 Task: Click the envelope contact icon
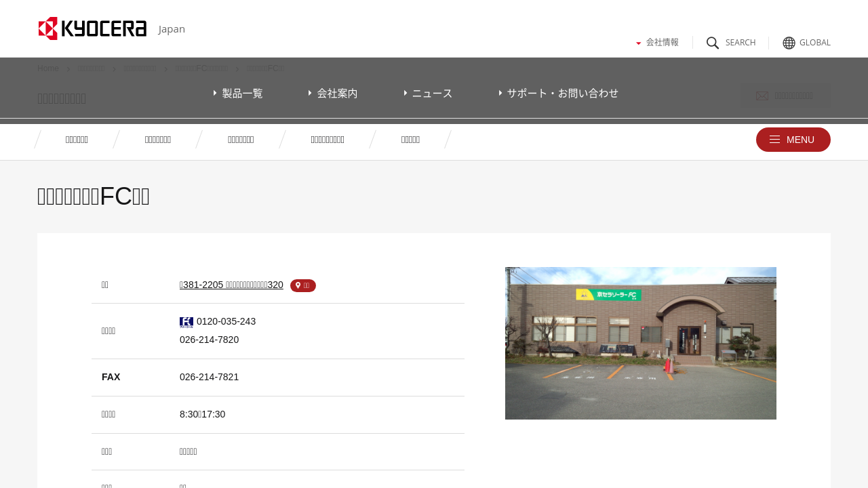762,96
